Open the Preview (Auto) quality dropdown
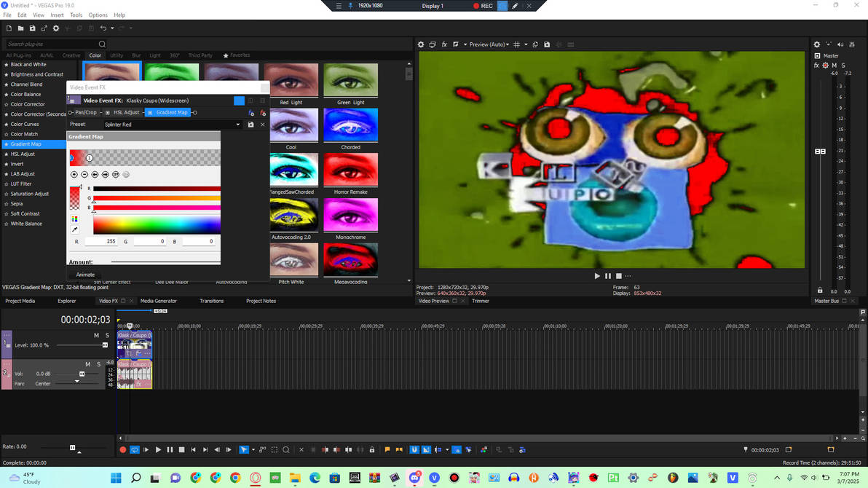 pyautogui.click(x=487, y=44)
